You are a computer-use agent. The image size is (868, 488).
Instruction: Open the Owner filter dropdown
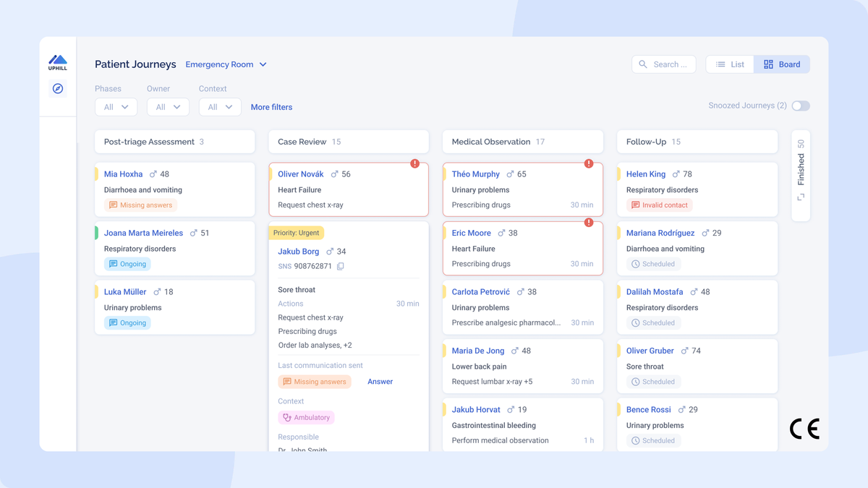click(168, 107)
